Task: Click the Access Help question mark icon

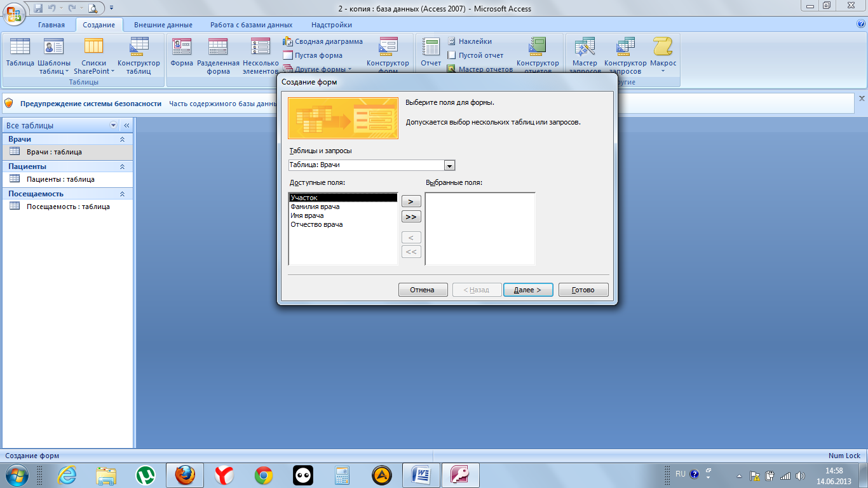Action: [861, 24]
